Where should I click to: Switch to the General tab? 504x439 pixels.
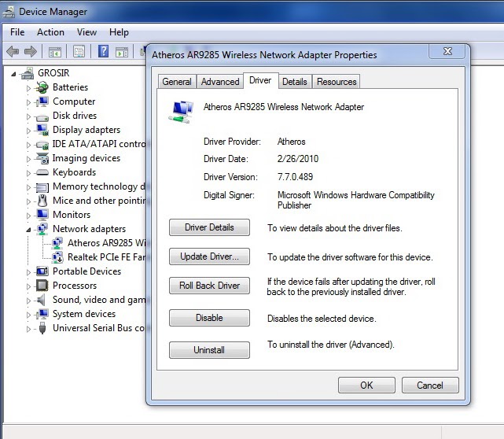[177, 82]
